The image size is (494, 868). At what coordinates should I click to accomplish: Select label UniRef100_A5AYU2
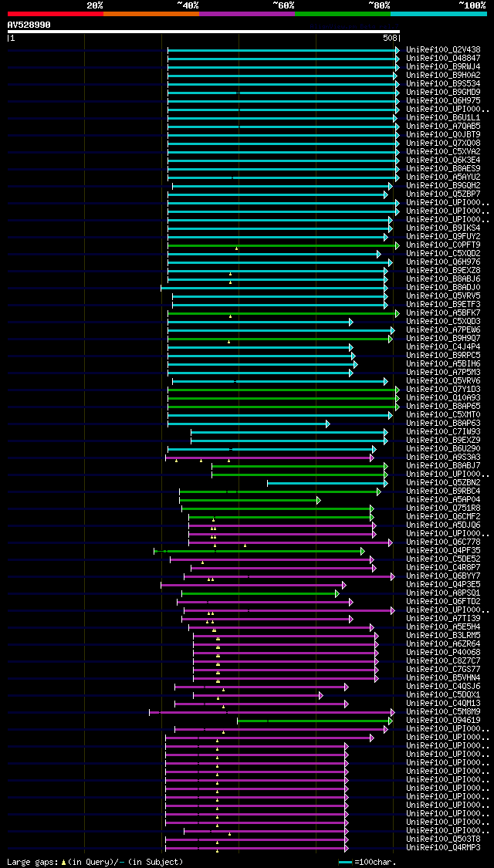(x=443, y=177)
